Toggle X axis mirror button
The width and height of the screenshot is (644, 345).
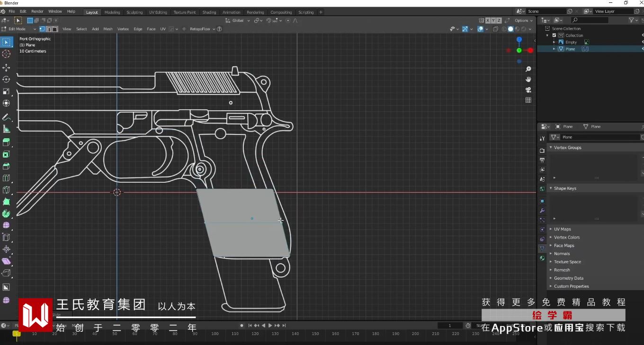click(488, 20)
